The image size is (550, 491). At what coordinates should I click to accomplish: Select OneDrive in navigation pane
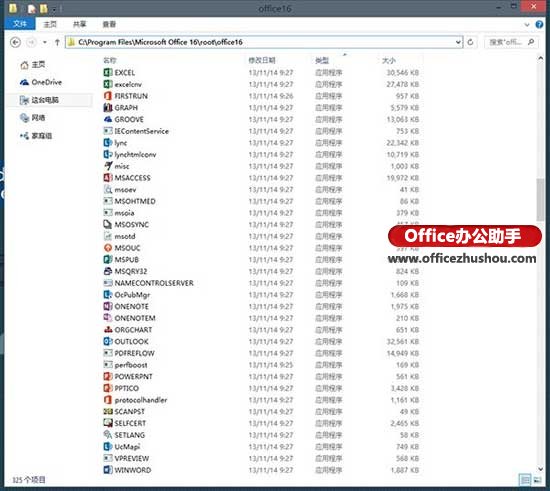[41, 82]
